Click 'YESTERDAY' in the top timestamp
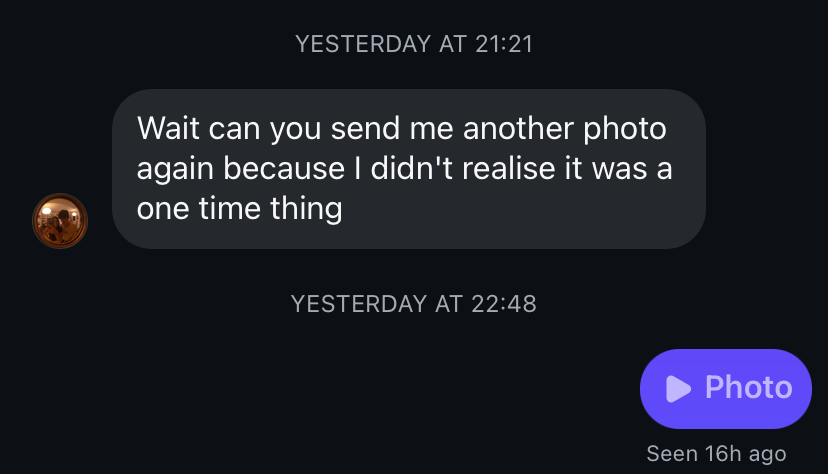 [363, 44]
